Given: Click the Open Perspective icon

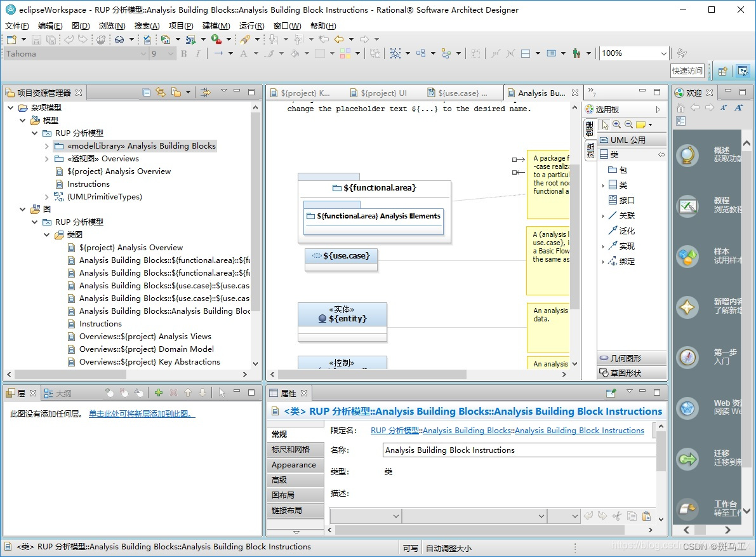Looking at the screenshot, I should 723,71.
